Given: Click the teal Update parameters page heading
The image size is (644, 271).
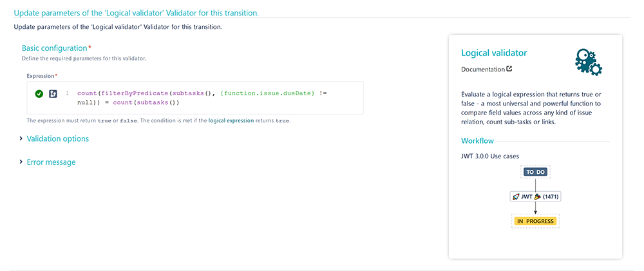Looking at the screenshot, I should click(x=137, y=13).
